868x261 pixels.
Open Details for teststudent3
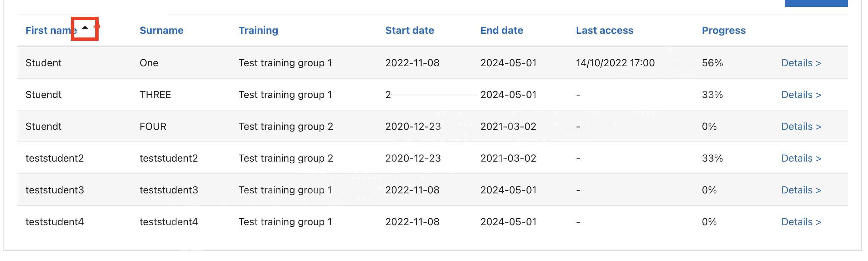point(801,190)
